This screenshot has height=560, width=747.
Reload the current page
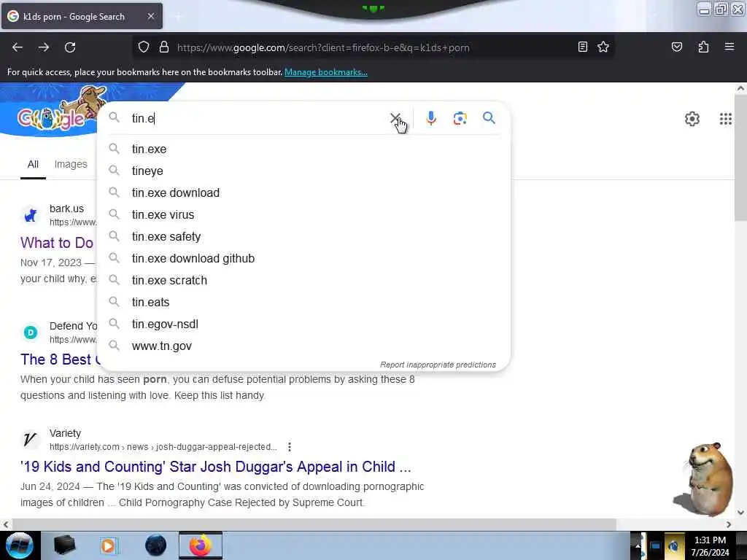point(70,47)
